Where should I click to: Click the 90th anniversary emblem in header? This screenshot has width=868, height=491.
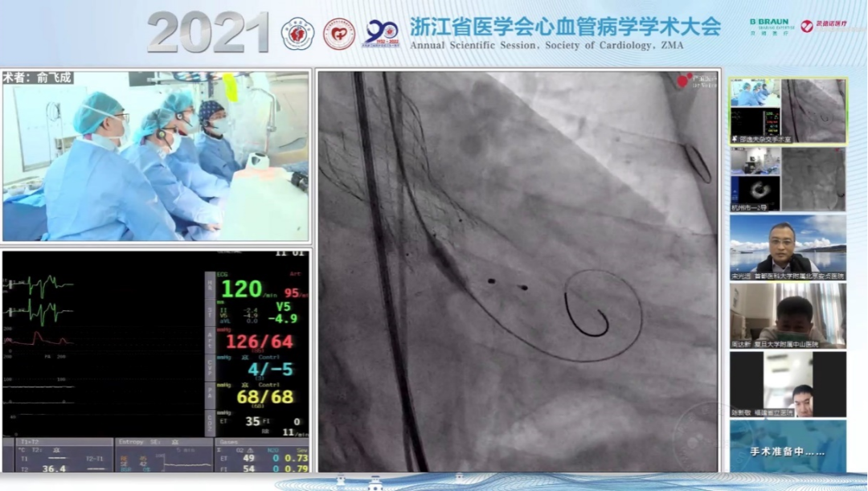[x=381, y=34]
